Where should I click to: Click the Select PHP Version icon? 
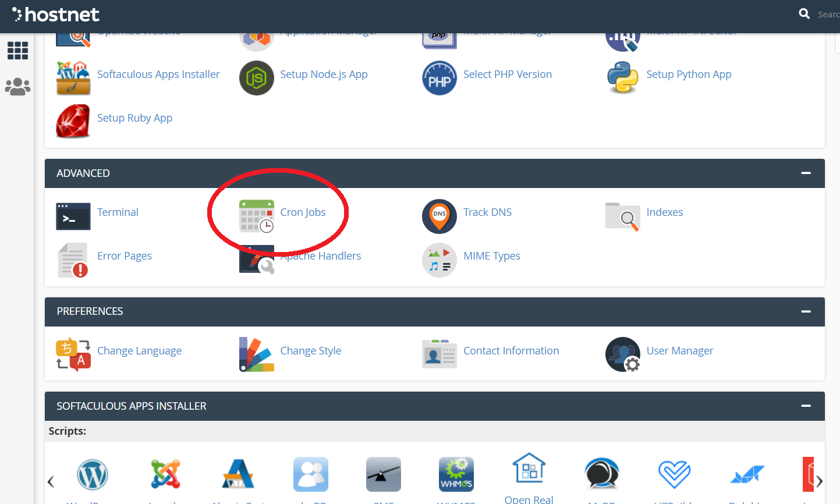[440, 78]
